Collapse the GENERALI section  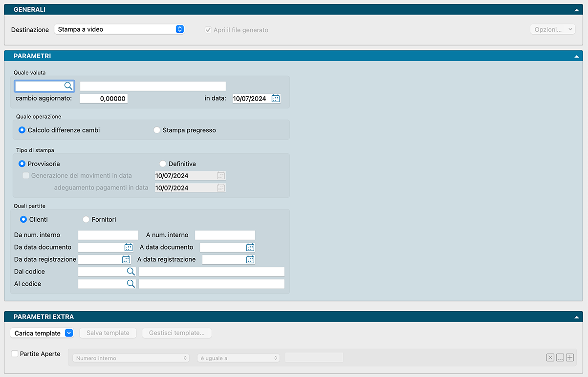(577, 10)
